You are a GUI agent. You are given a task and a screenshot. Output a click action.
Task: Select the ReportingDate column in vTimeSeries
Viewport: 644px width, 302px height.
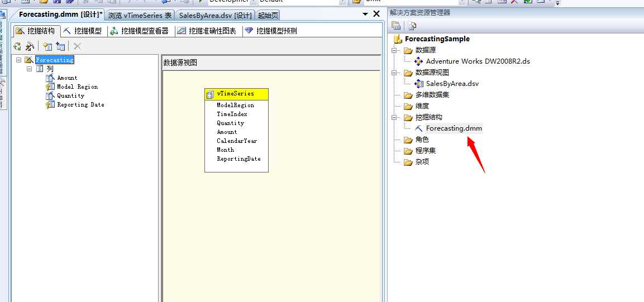pyautogui.click(x=238, y=159)
